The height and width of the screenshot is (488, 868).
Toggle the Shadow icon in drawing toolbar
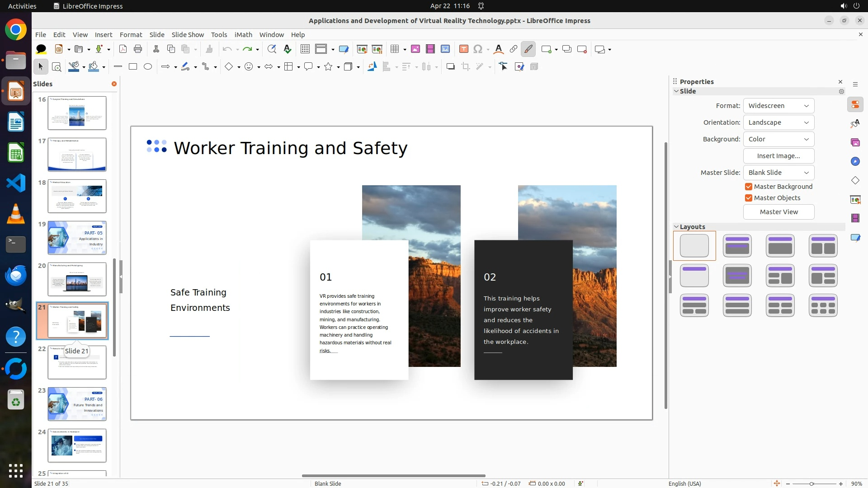point(450,67)
